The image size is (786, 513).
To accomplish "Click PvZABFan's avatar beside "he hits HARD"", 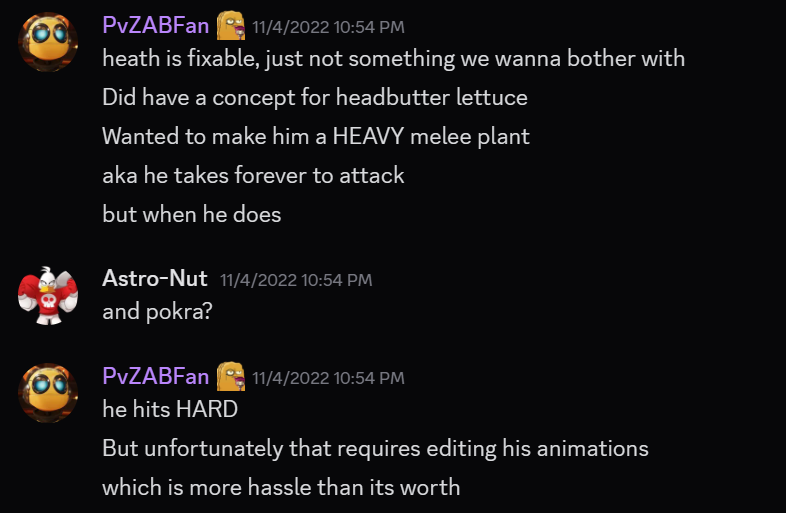I will [47, 392].
